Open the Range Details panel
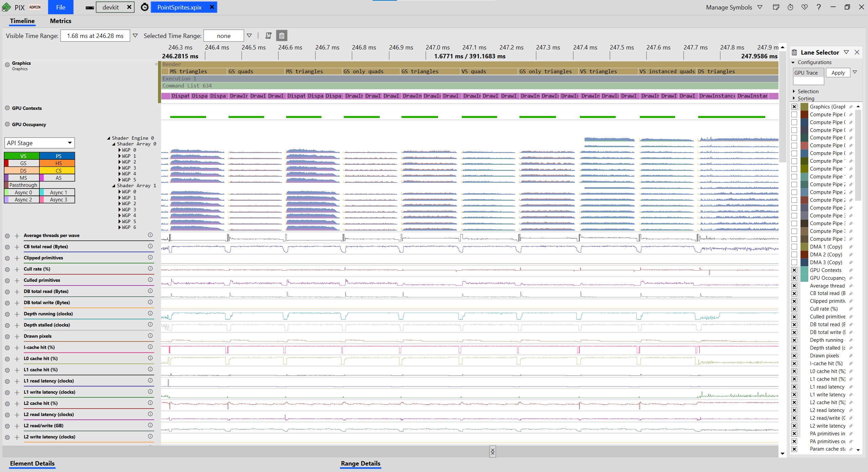The image size is (868, 472). pos(360,464)
